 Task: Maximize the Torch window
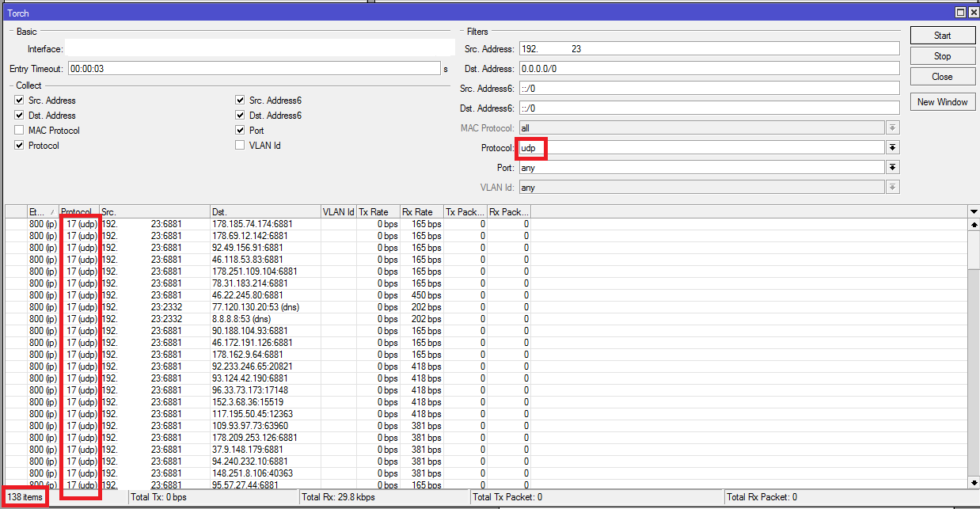pyautogui.click(x=960, y=13)
